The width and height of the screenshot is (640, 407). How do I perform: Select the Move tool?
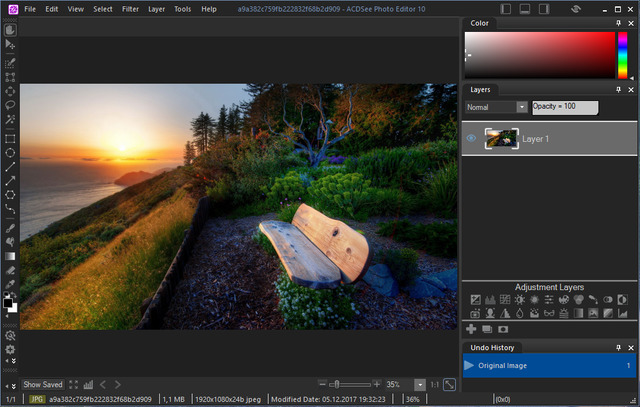point(10,44)
